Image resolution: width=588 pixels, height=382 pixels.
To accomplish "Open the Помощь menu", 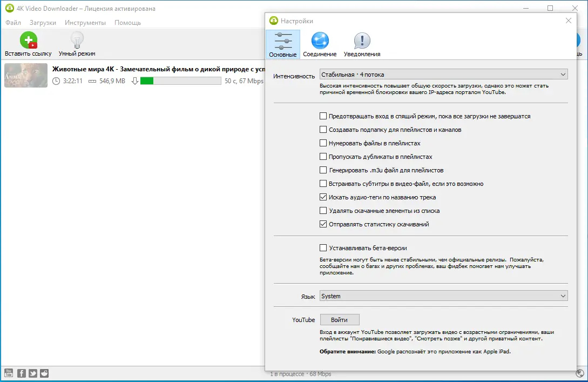I will pos(127,23).
